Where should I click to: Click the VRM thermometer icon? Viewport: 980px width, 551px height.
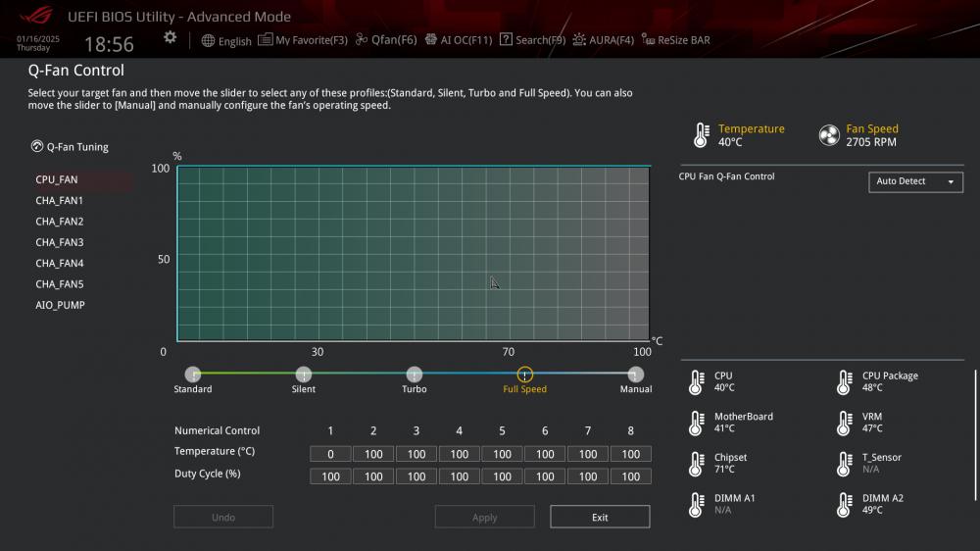tap(845, 423)
